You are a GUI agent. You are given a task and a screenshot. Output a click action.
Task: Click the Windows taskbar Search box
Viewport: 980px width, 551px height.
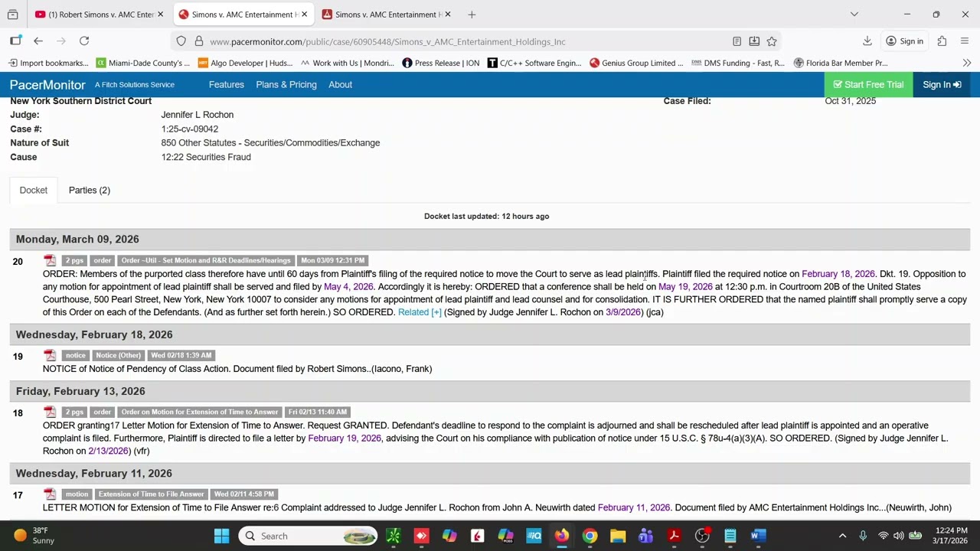click(309, 536)
